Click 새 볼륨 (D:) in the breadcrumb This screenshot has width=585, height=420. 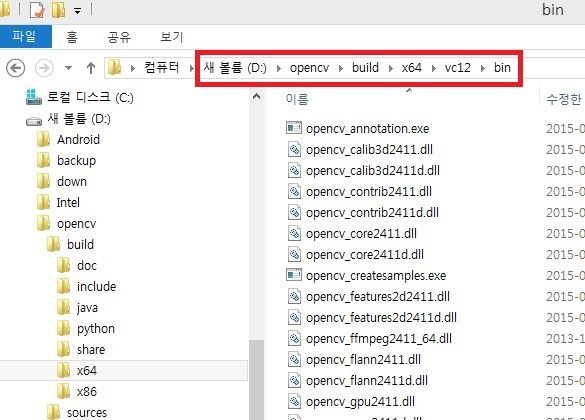tap(235, 68)
